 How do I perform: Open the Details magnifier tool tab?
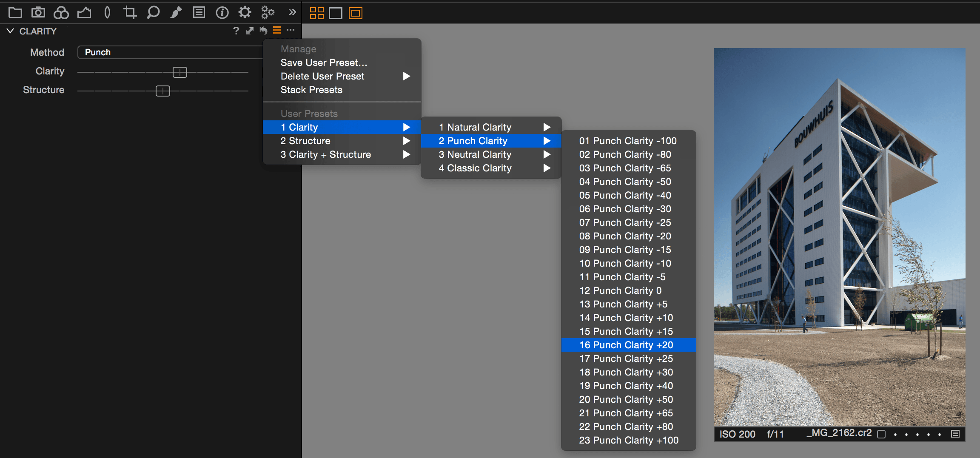[153, 13]
